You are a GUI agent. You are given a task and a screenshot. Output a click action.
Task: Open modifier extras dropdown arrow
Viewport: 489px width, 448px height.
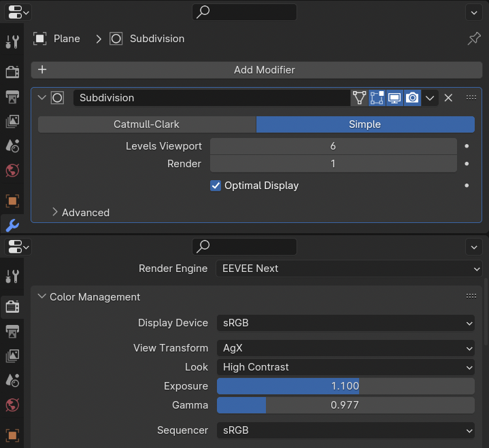point(430,98)
